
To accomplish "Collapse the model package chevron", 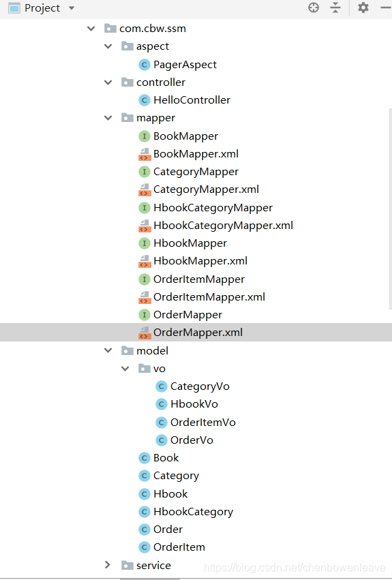I will [x=108, y=350].
